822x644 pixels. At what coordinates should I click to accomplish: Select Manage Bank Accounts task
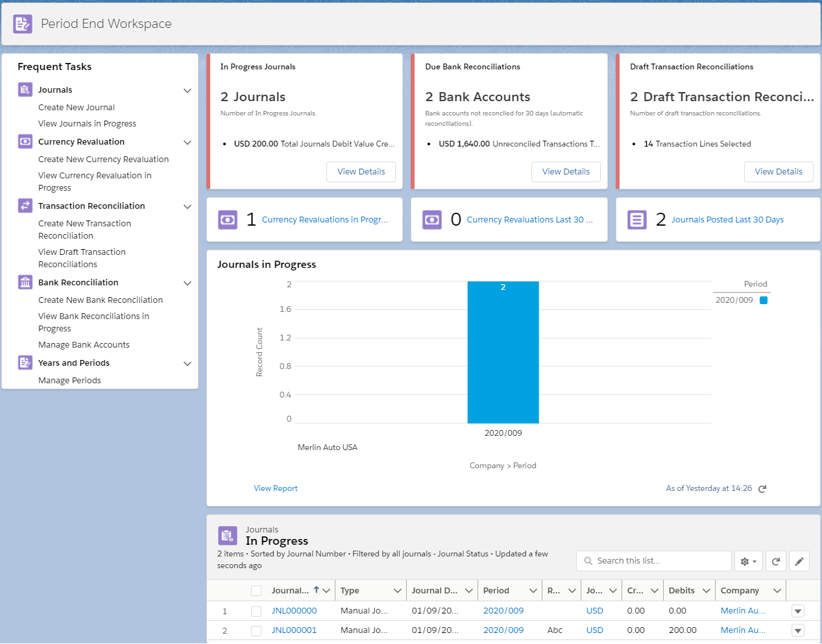click(x=84, y=345)
